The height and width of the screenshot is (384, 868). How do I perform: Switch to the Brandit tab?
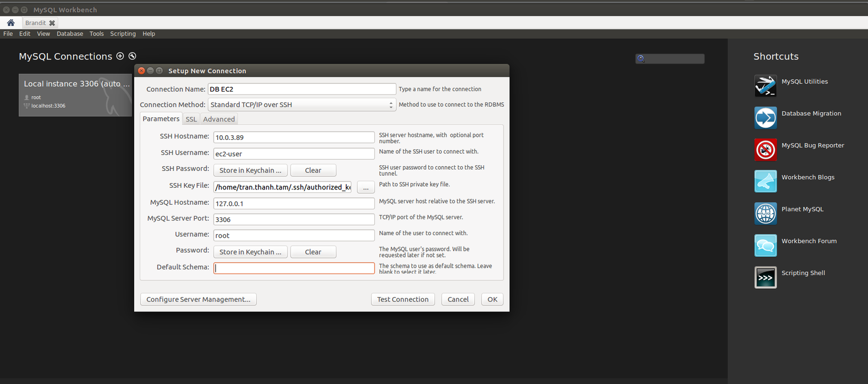click(35, 23)
